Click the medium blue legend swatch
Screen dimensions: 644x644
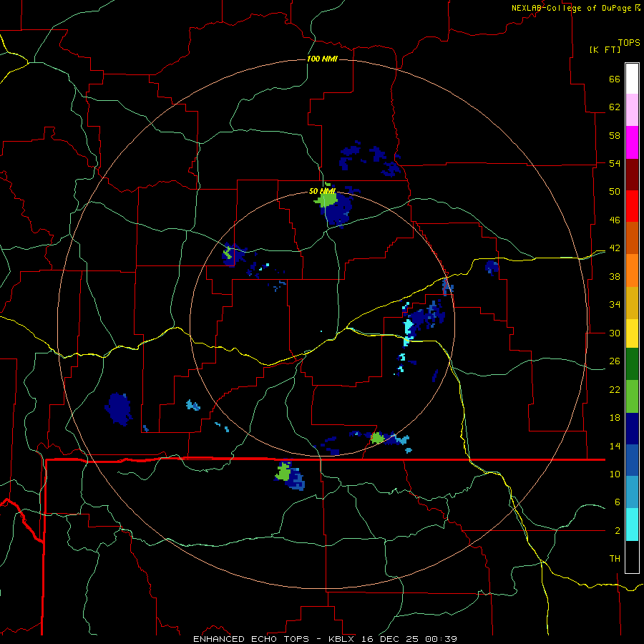(632, 460)
